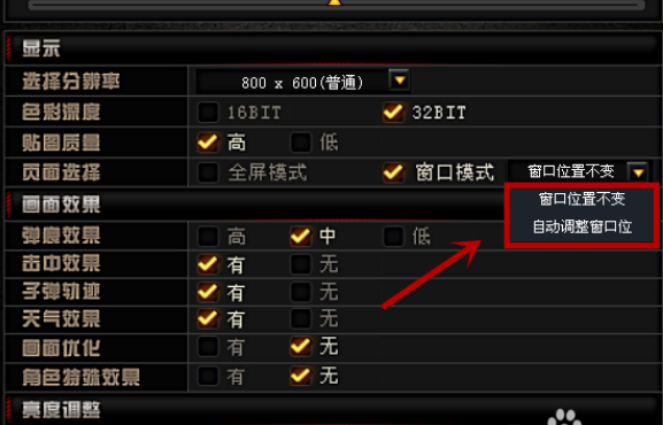Set 弹痕效果 bullet mark effect to 低
The width and height of the screenshot is (663, 425).
[x=393, y=236]
